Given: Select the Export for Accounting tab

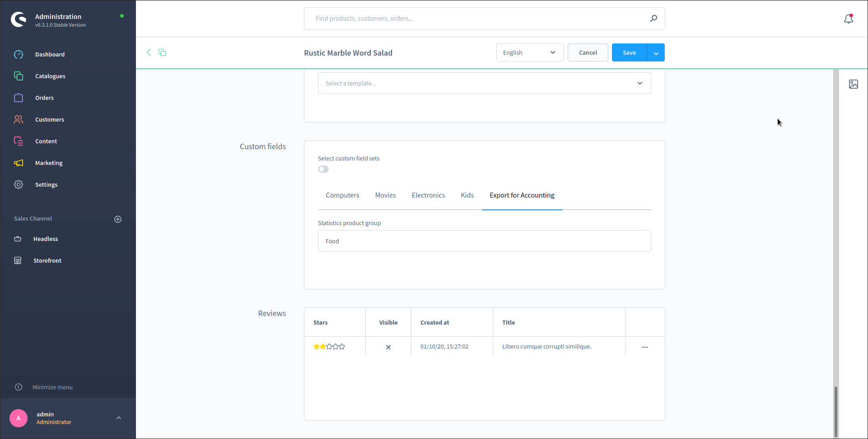Looking at the screenshot, I should pyautogui.click(x=522, y=195).
